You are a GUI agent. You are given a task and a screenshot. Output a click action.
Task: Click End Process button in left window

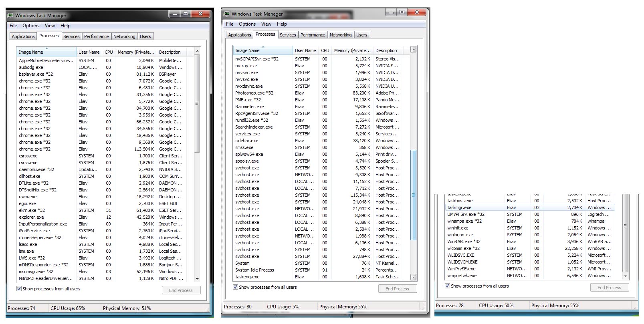point(181,290)
